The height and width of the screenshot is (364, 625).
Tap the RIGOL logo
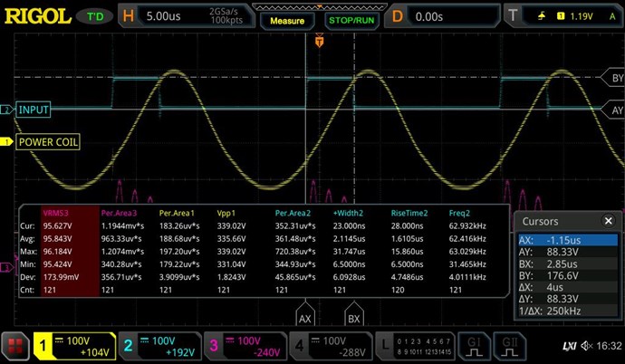pyautogui.click(x=38, y=16)
